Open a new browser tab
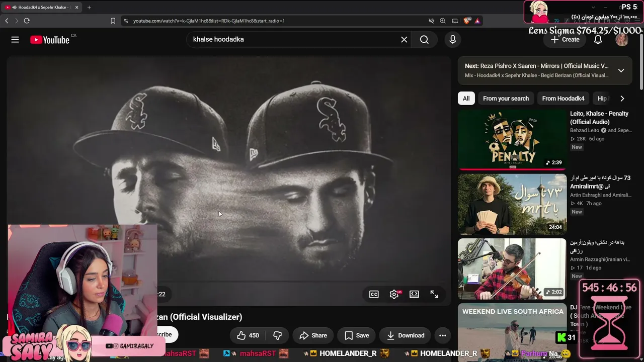644x362 pixels. tap(89, 8)
